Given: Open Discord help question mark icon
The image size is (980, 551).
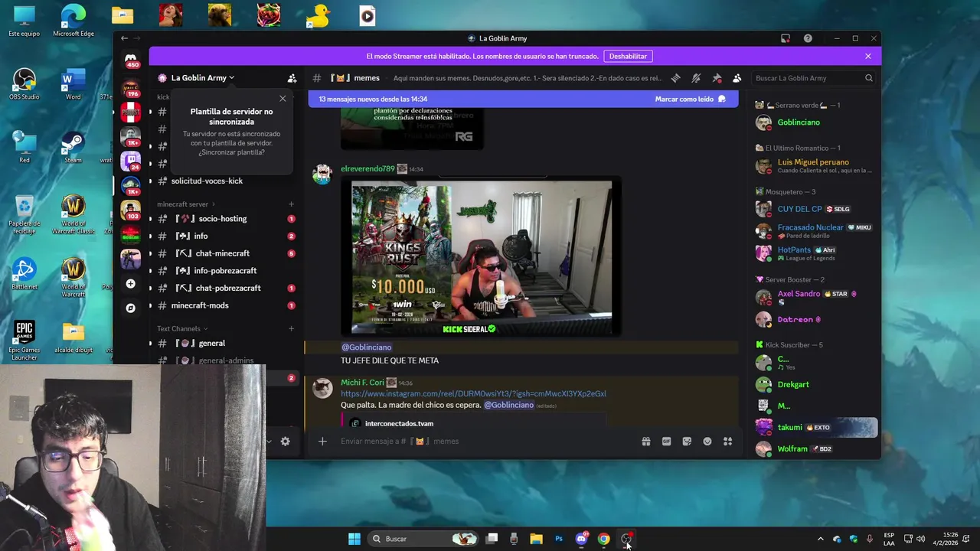Looking at the screenshot, I should [808, 38].
